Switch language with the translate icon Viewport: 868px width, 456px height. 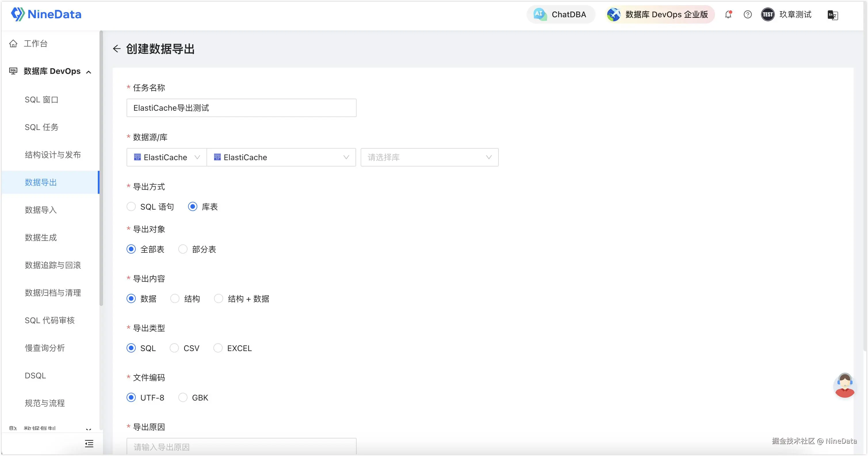(832, 15)
